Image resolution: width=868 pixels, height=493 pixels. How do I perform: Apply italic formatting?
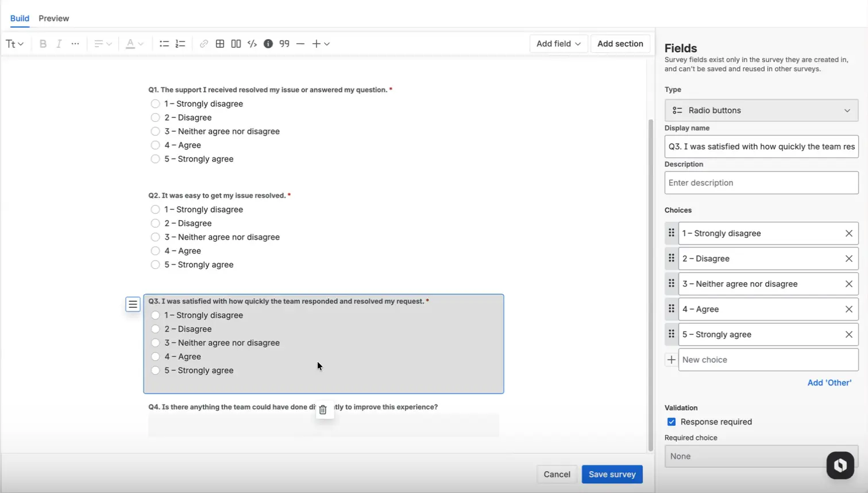59,43
